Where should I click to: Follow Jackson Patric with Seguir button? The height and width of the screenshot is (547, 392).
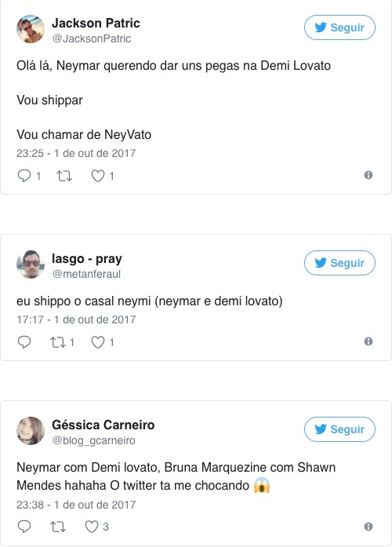click(339, 27)
